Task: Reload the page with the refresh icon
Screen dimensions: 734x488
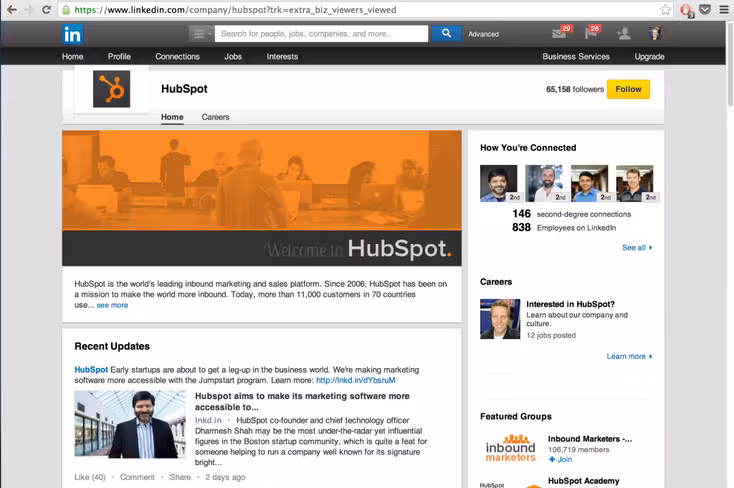Action: (46, 9)
